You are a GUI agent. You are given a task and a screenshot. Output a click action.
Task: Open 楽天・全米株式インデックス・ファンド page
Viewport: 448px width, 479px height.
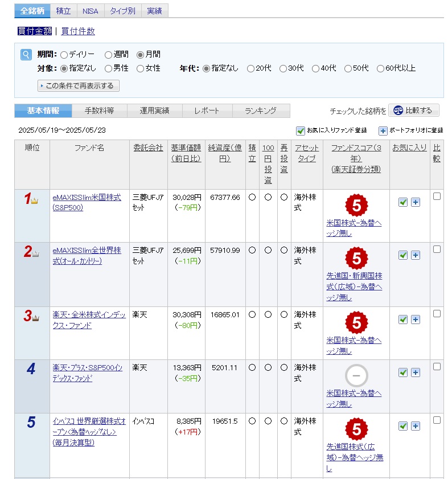(89, 320)
